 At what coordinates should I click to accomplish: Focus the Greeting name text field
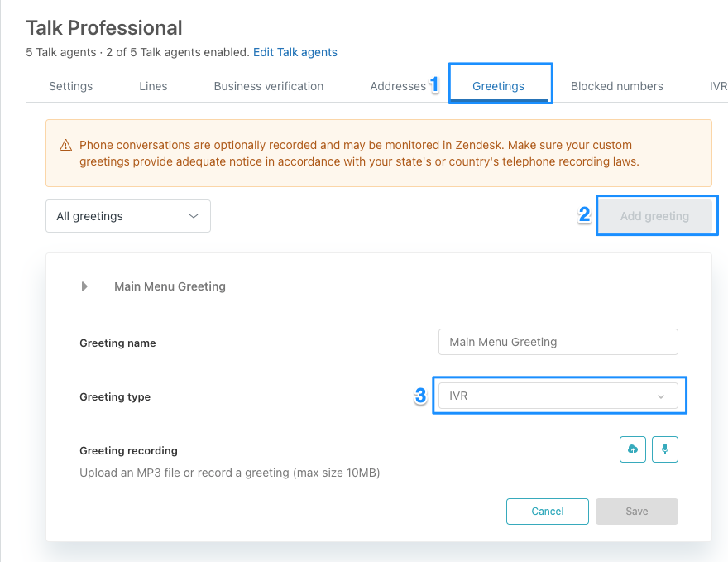[558, 342]
